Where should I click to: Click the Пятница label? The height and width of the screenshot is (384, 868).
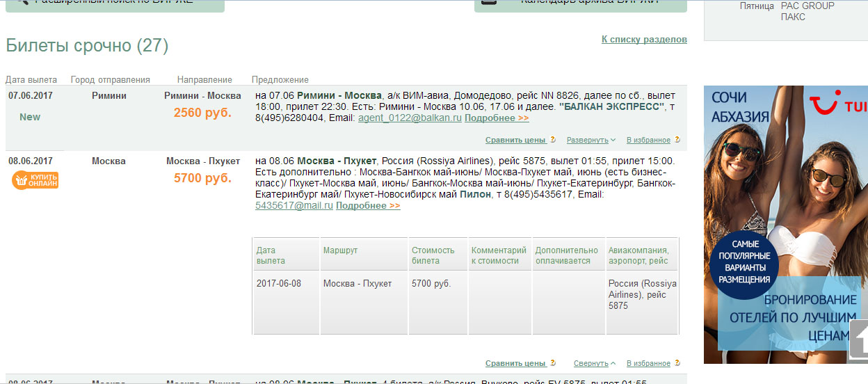click(757, 6)
